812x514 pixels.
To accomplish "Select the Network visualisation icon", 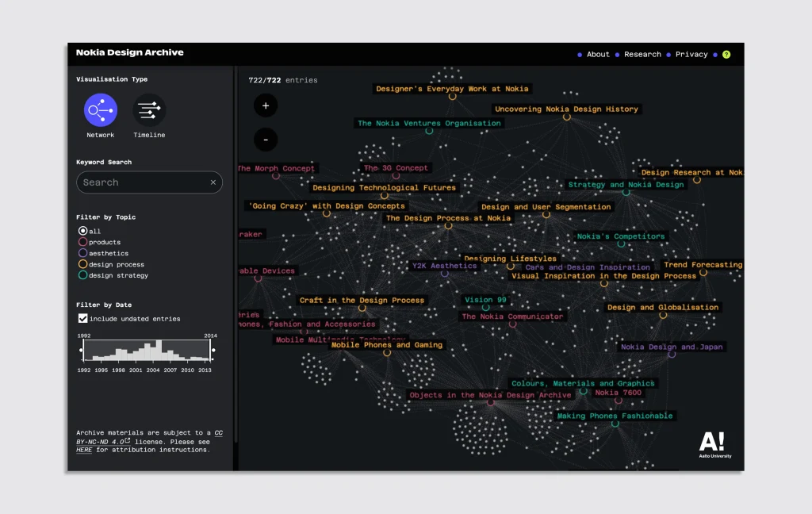I will click(101, 110).
